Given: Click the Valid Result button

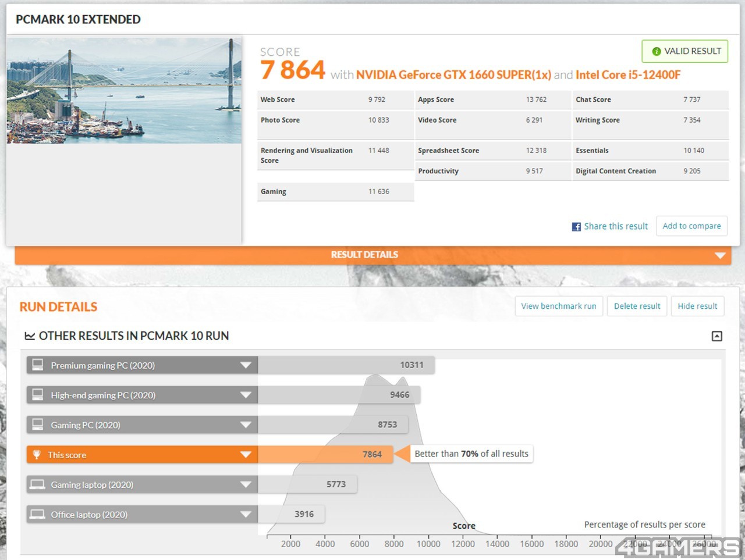Looking at the screenshot, I should point(685,51).
